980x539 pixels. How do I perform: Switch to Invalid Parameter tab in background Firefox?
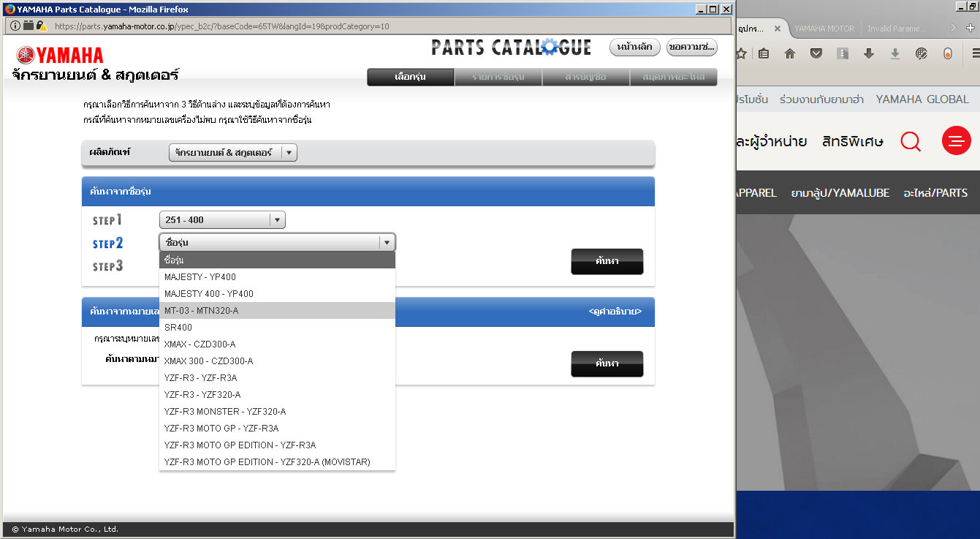[x=897, y=29]
